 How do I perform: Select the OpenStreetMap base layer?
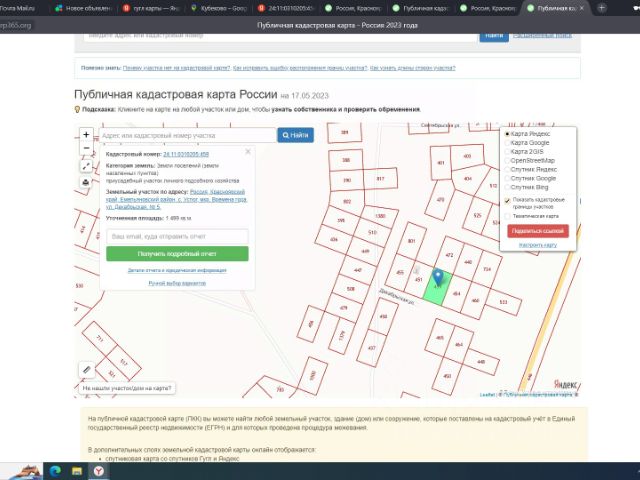tap(507, 160)
